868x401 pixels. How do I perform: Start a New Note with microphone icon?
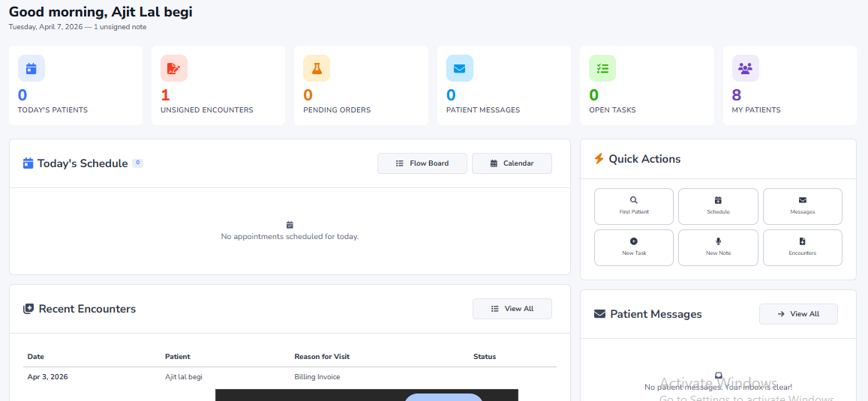point(718,247)
